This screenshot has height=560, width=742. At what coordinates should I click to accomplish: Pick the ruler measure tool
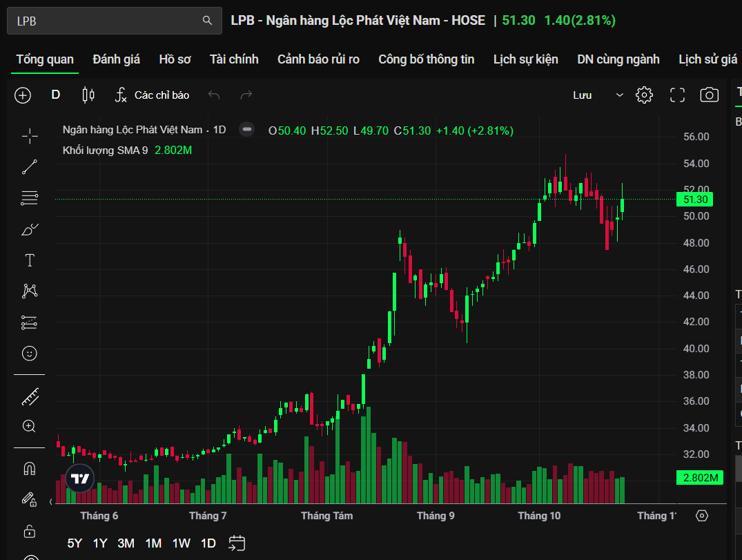tap(30, 396)
